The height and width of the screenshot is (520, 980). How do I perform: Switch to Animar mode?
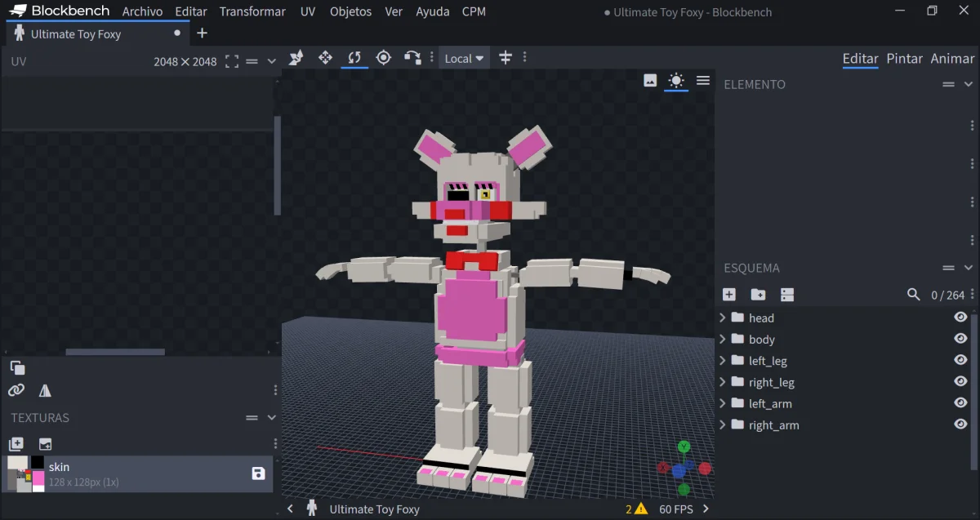point(952,58)
